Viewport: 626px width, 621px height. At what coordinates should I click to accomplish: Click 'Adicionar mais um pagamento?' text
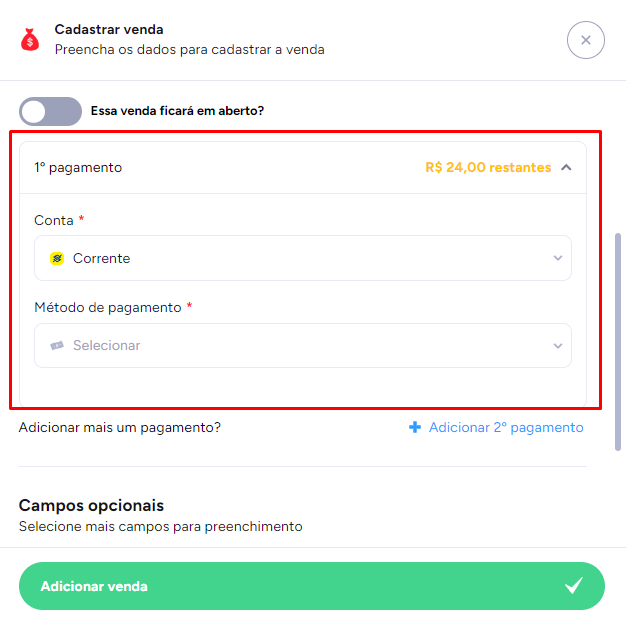point(120,428)
